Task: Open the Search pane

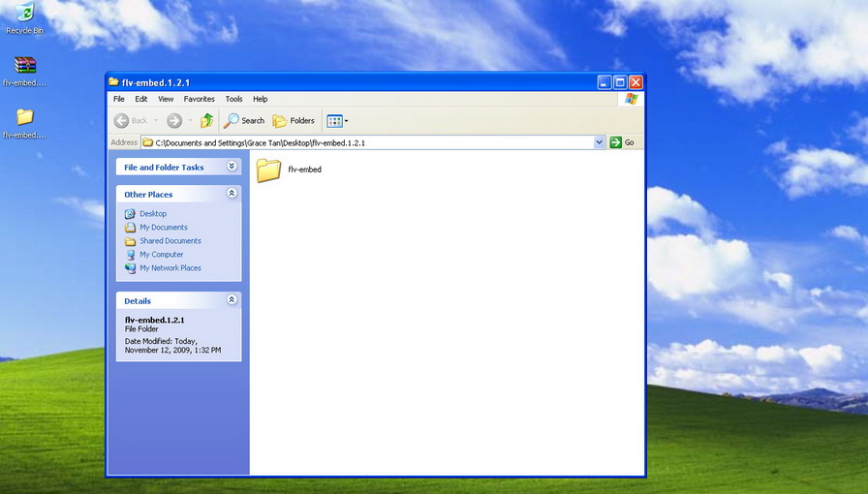Action: click(244, 121)
